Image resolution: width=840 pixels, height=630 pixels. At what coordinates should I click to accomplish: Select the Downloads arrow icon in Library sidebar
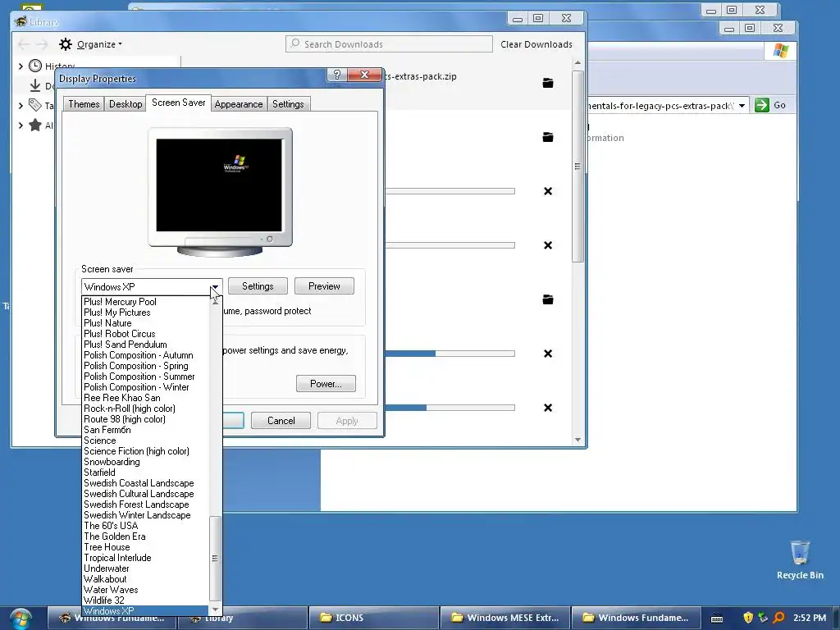pos(34,85)
